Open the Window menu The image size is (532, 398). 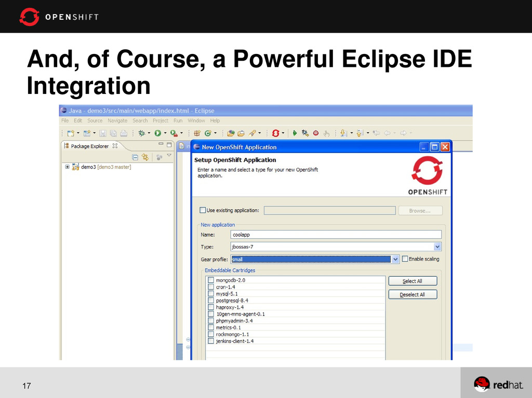196,121
